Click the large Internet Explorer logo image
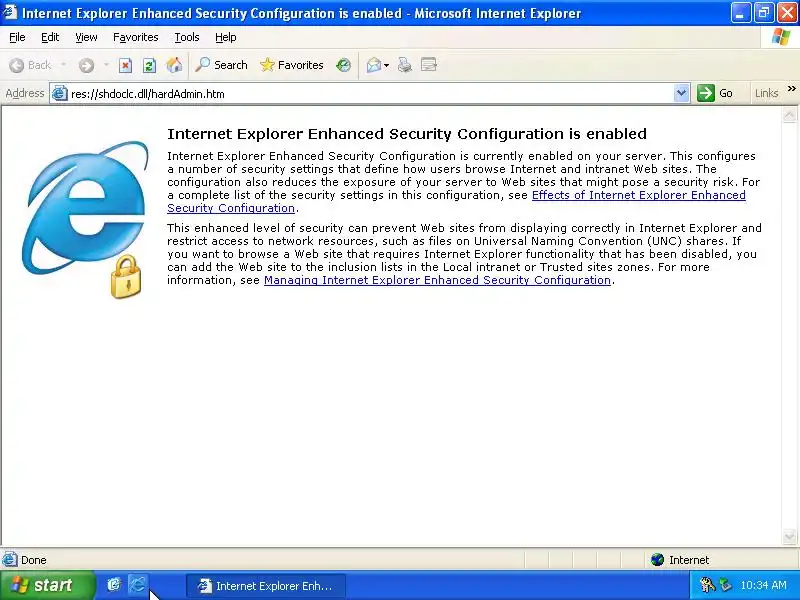Viewport: 800px width, 600px height. tap(85, 219)
